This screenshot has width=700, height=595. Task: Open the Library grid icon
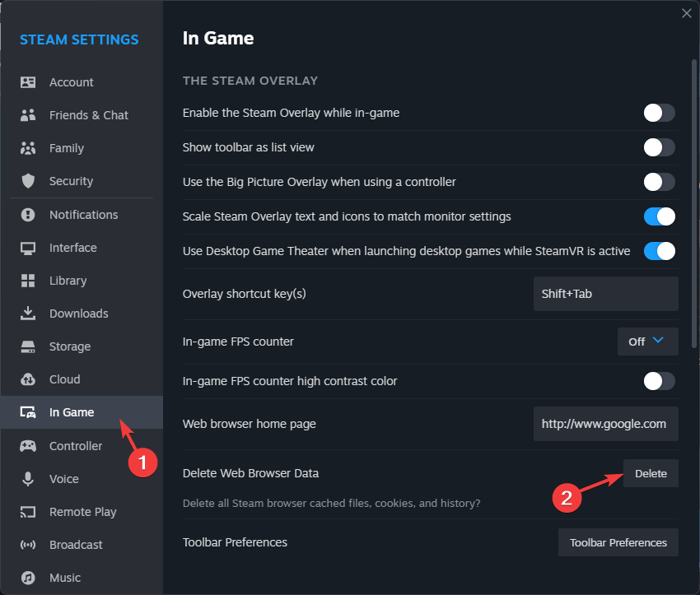pos(28,281)
